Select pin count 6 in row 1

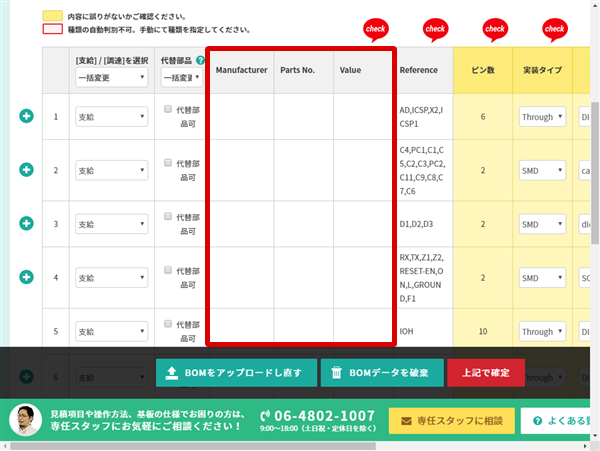pyautogui.click(x=483, y=117)
